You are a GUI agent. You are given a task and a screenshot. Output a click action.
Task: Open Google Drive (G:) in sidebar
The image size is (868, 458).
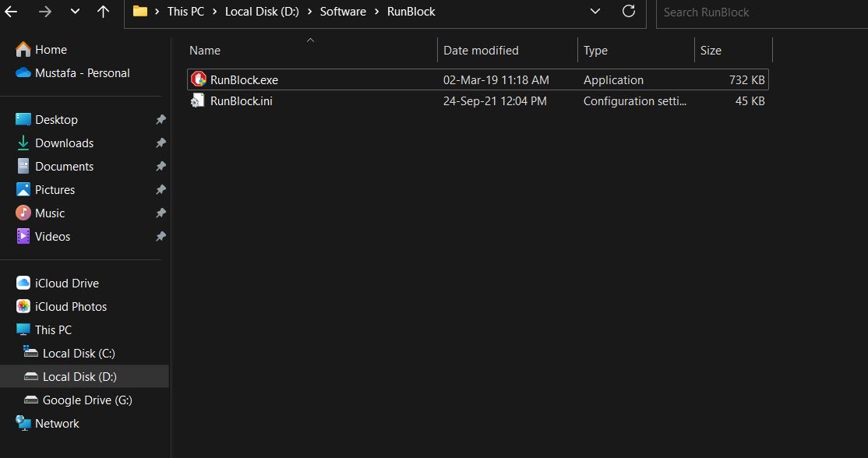[x=82, y=400]
